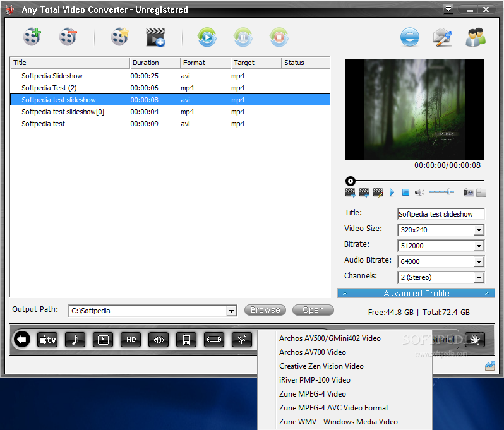Open the blue web browser icon
Image resolution: width=504 pixels, height=430 pixels.
point(410,37)
